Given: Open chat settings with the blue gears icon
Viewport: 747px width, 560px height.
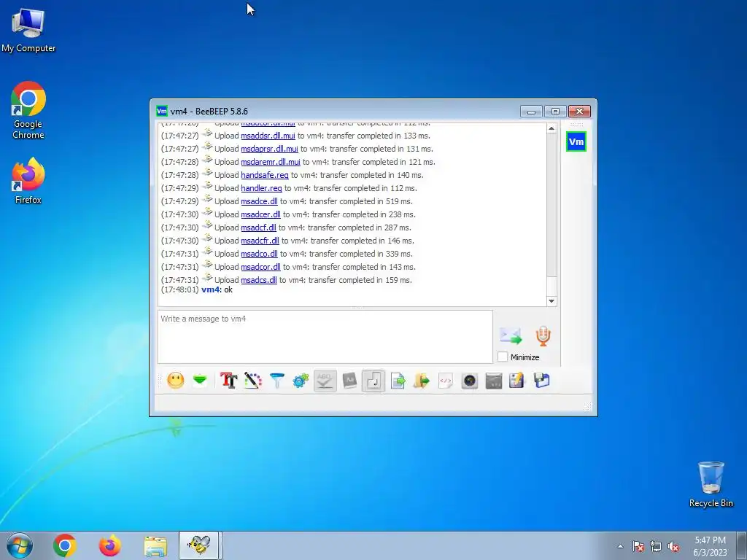Looking at the screenshot, I should point(301,381).
